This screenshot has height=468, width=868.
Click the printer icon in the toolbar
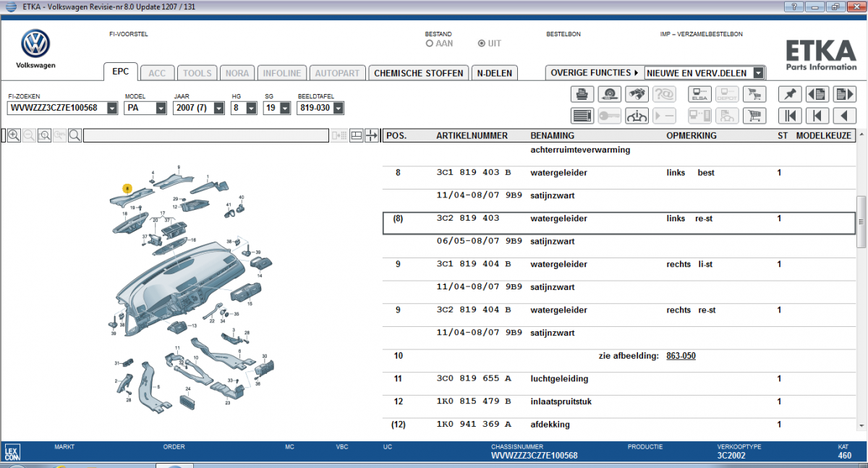coord(582,94)
